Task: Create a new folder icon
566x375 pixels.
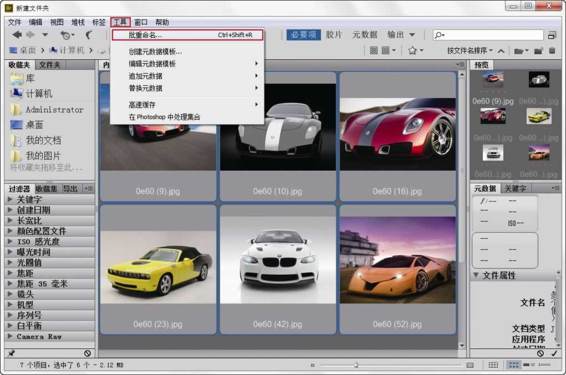Action: (539, 51)
